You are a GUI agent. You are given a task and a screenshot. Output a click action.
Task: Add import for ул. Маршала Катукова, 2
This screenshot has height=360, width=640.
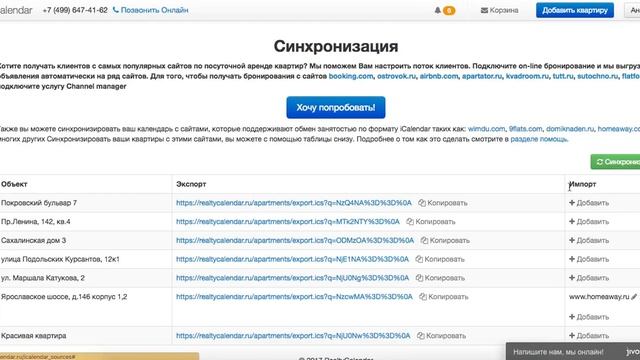click(x=589, y=278)
